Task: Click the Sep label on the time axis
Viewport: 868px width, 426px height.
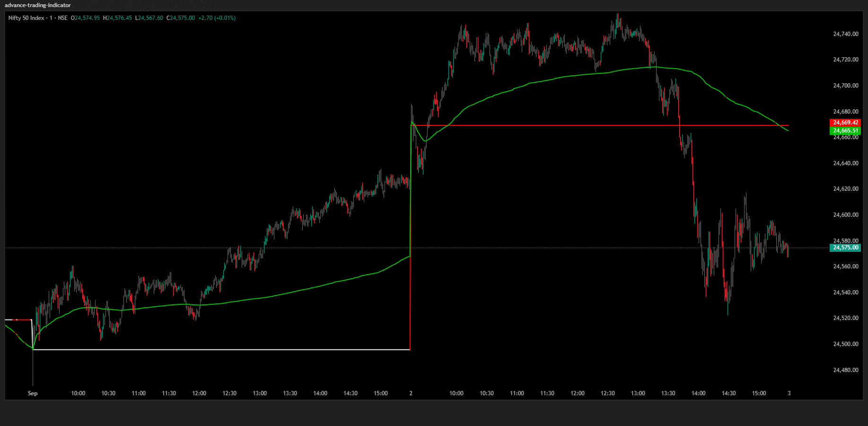Action: point(32,393)
